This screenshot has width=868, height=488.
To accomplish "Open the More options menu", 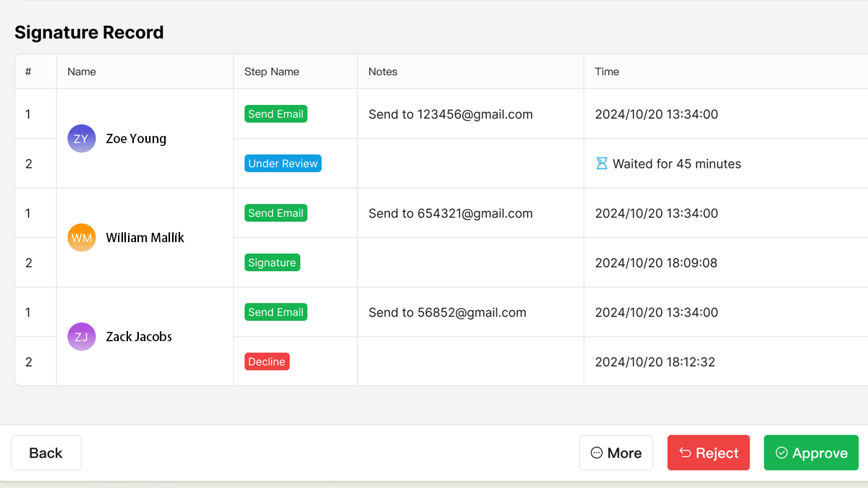I will [x=616, y=453].
